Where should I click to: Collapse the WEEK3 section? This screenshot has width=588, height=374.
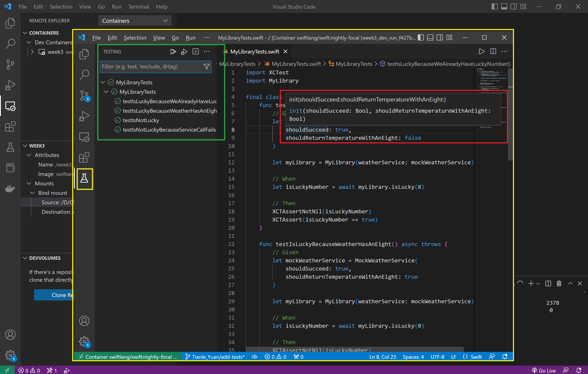coord(25,146)
